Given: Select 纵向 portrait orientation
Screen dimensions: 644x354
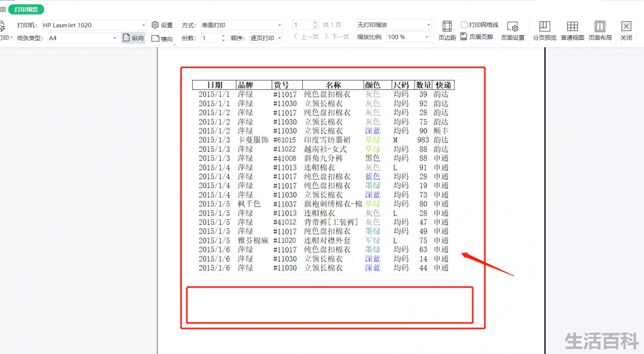Looking at the screenshot, I should coord(133,38).
